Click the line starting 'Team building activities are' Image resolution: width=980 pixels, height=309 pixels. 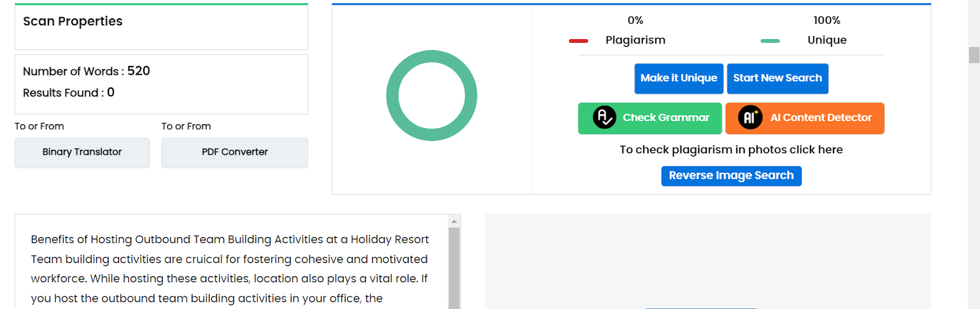(229, 259)
